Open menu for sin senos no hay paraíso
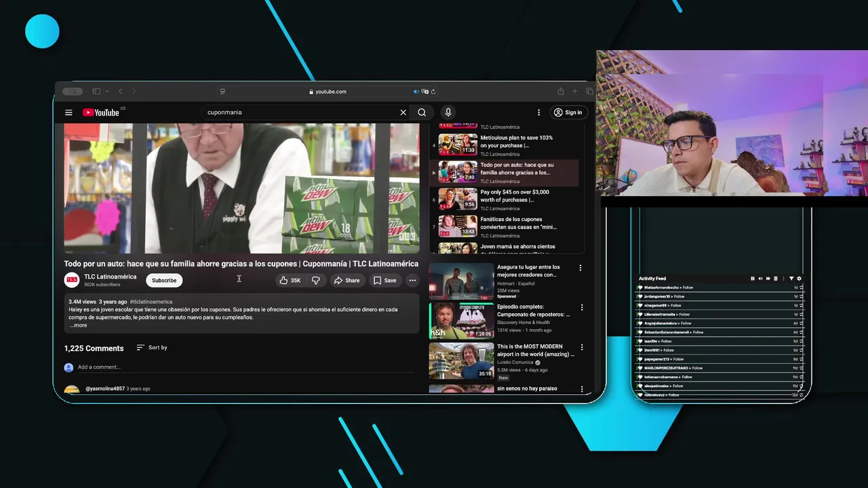This screenshot has width=868, height=488. (x=581, y=389)
